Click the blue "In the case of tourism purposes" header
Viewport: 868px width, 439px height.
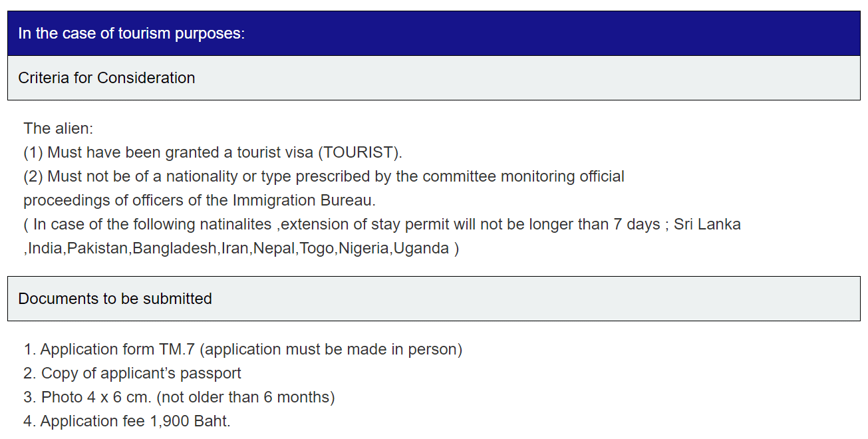coord(132,33)
